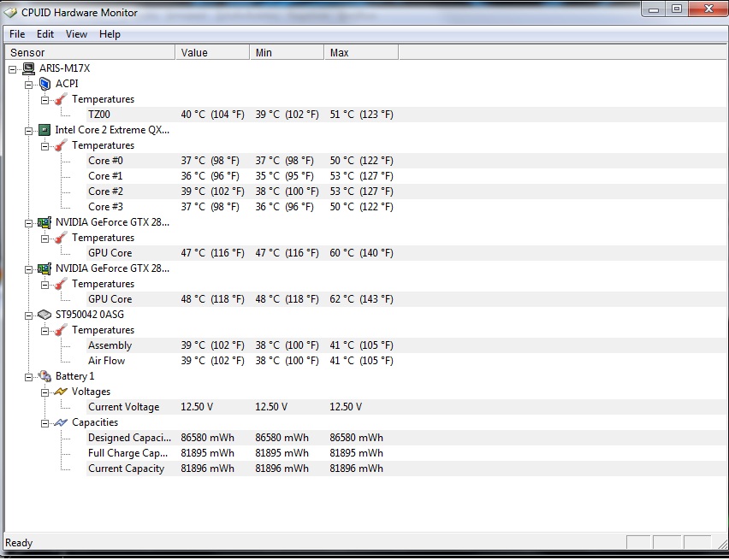
Task: Select the TZ00 sensor row
Action: pos(406,115)
